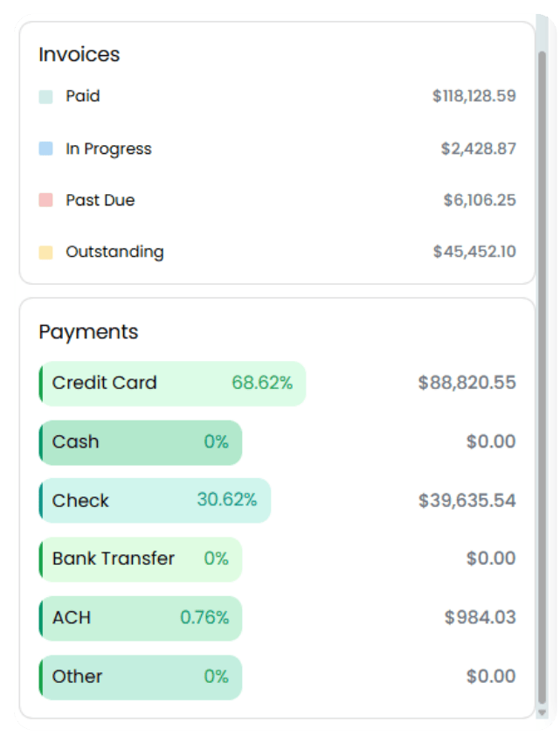Image resolution: width=560 pixels, height=743 pixels.
Task: Click the Paid legend color swatch
Action: [45, 97]
